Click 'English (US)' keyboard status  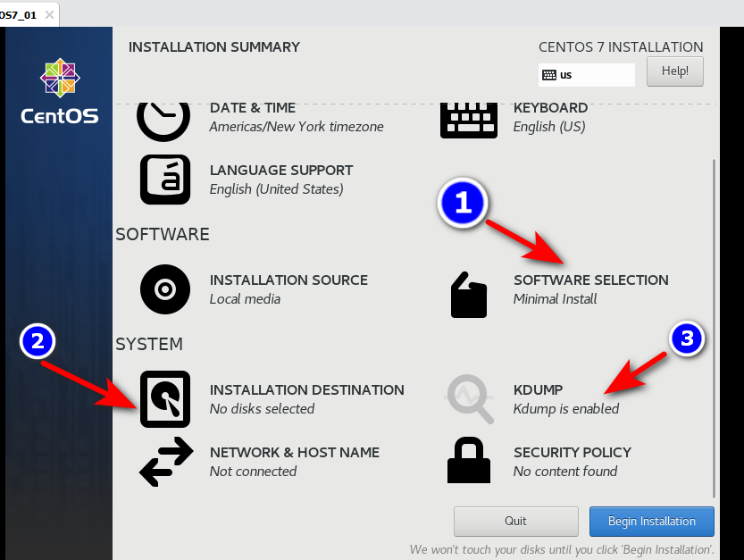point(549,127)
